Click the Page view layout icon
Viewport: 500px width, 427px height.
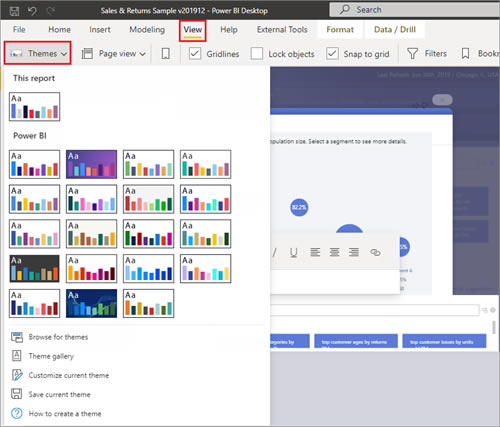tap(87, 54)
